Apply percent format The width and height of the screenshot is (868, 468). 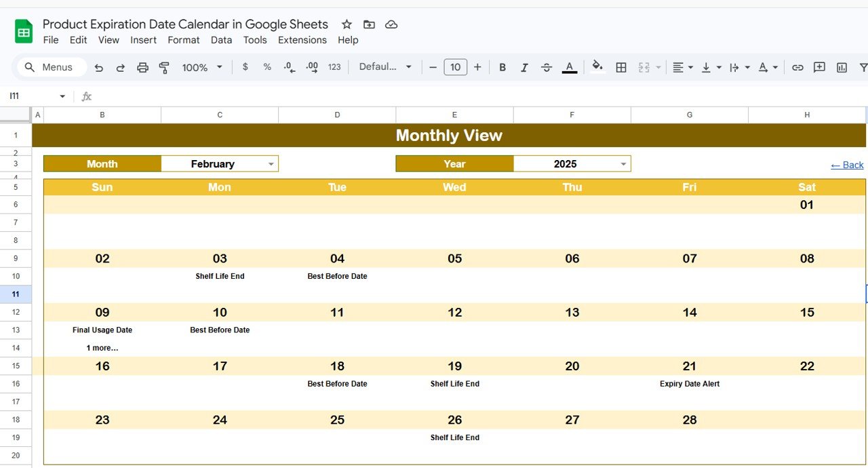(x=267, y=67)
